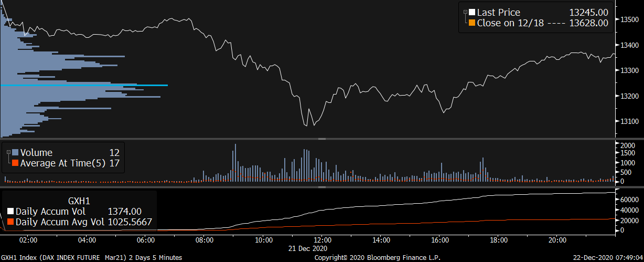Click the white Daily Accum Vol swatch
Image resolution: width=644 pixels, height=262 pixels.
[x=10, y=212]
